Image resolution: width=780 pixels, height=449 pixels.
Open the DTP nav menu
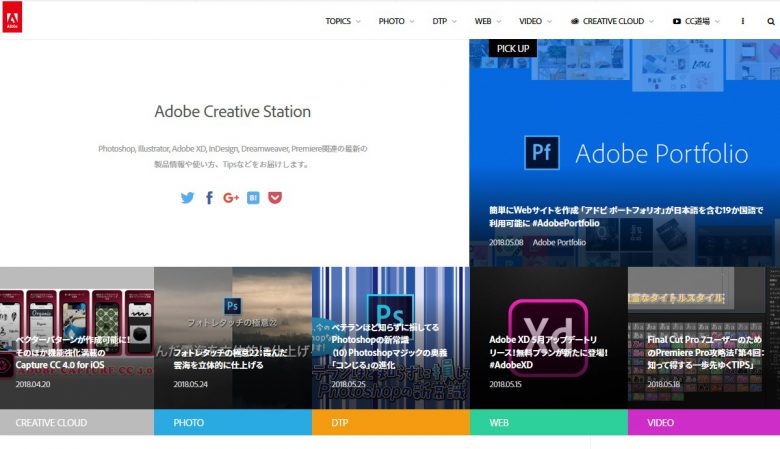point(440,21)
